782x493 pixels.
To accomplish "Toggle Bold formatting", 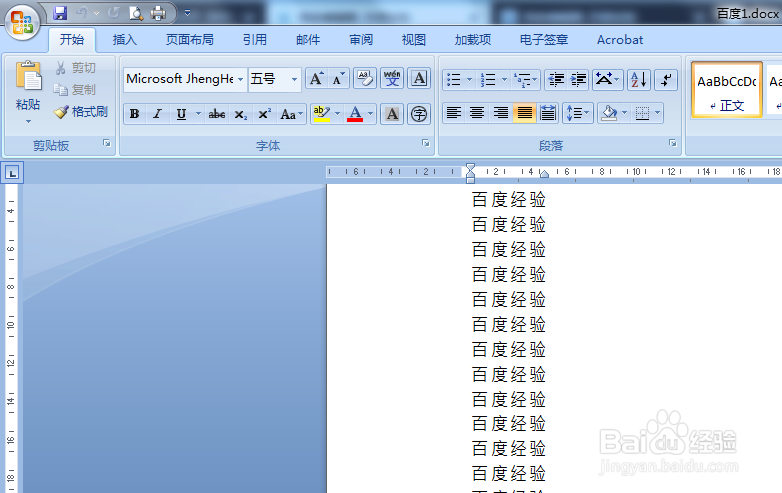I will [134, 114].
